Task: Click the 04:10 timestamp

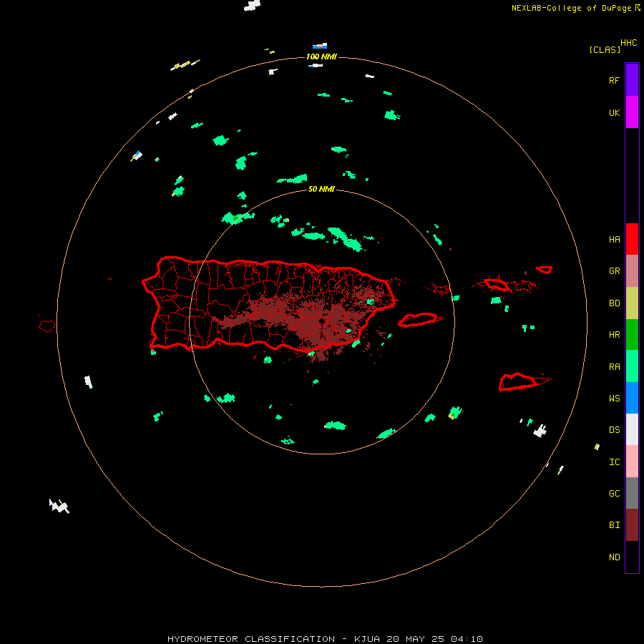Action: pyautogui.click(x=467, y=639)
